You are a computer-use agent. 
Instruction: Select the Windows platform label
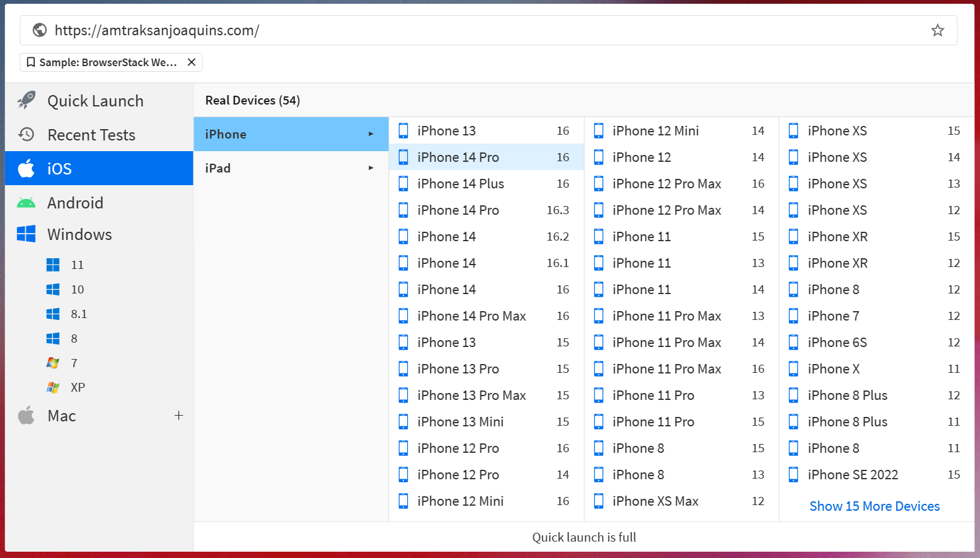[x=79, y=234]
